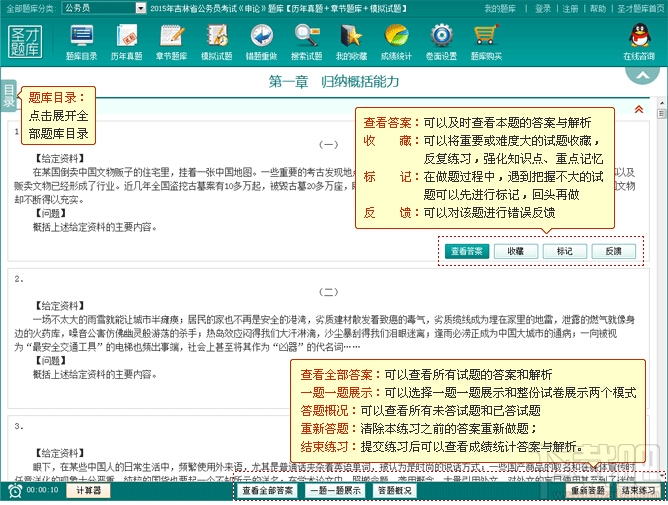Collapse section with red double chevron
Viewport: 668px width, 505px height.
[639, 109]
